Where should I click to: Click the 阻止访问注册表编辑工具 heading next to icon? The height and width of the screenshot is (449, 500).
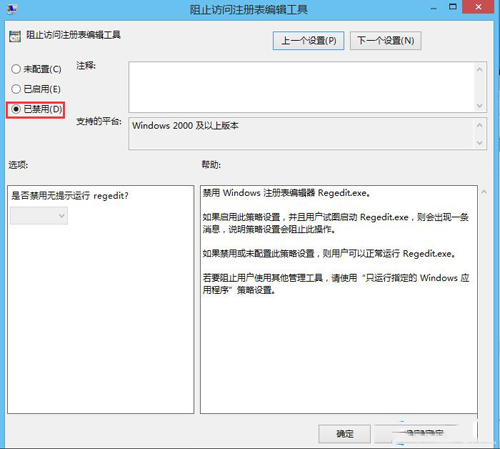coord(73,35)
